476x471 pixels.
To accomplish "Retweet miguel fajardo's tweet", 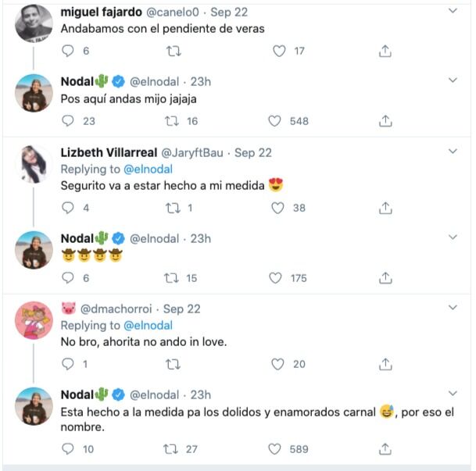I will pos(174,51).
